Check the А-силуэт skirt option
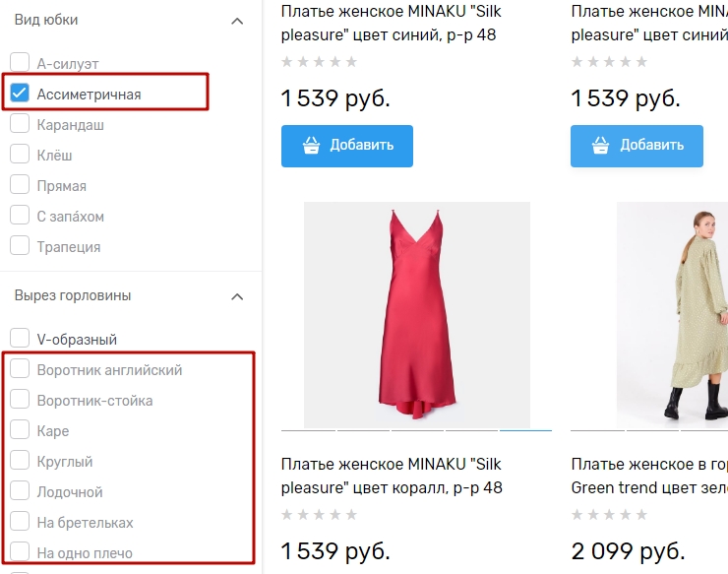The height and width of the screenshot is (574, 728). [x=20, y=64]
